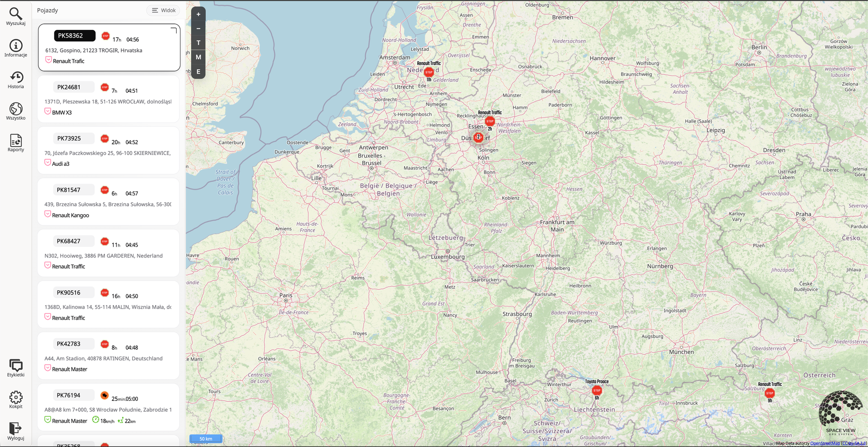The image size is (868, 447).
Task: Click the Pojazdy panel heading
Action: click(x=47, y=10)
